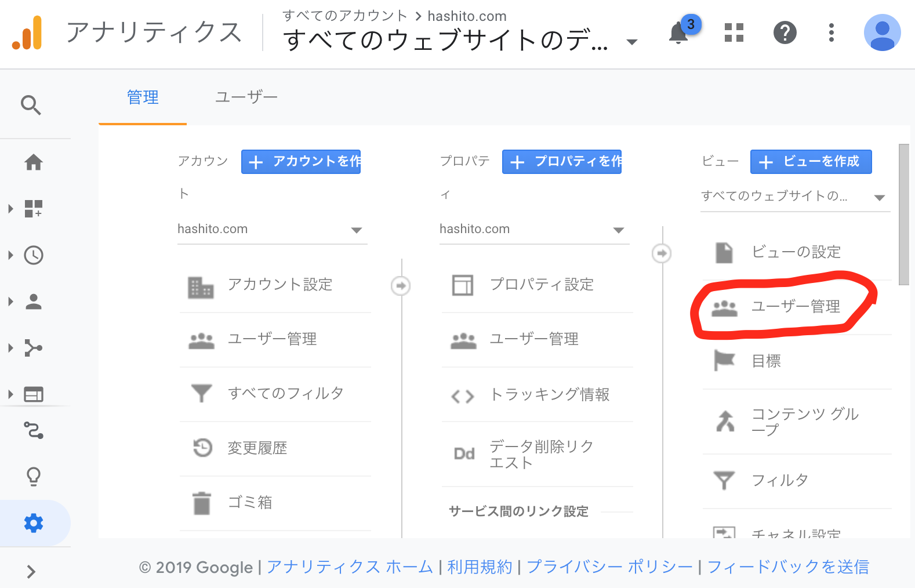Select the 管理 tab
This screenshot has width=915, height=588.
coord(143,97)
